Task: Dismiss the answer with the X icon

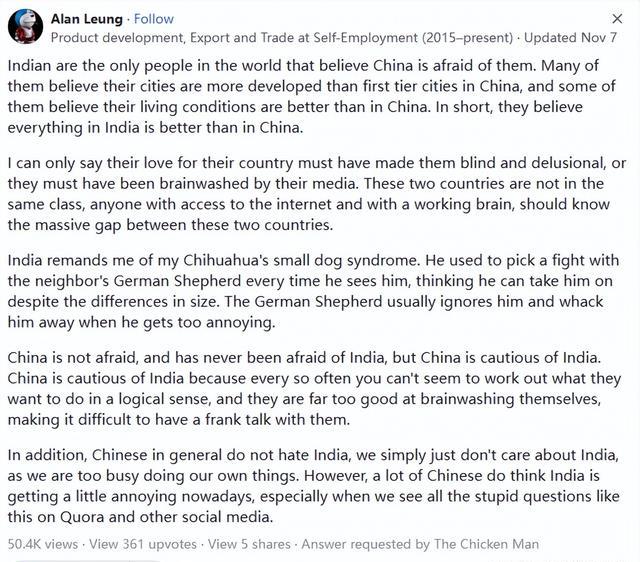Action: pos(617,19)
